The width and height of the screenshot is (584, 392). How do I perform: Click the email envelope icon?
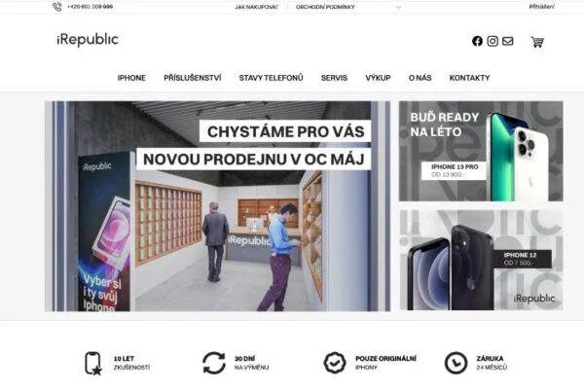508,41
